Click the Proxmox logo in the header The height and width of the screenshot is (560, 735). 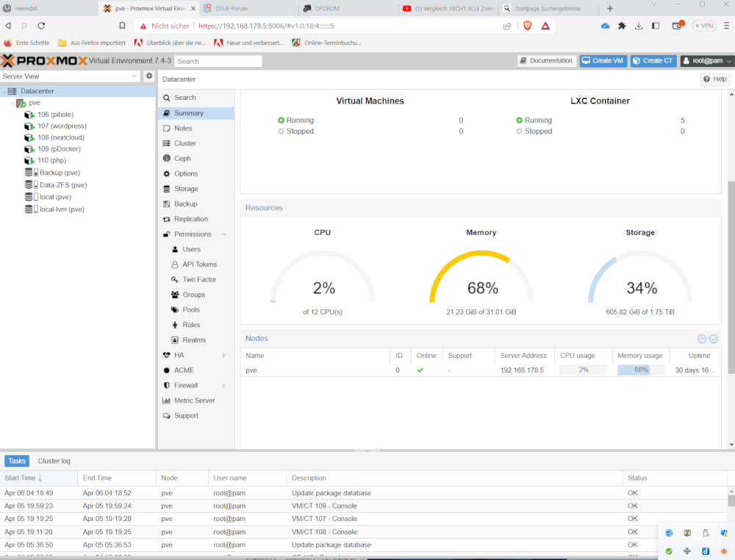[x=44, y=61]
